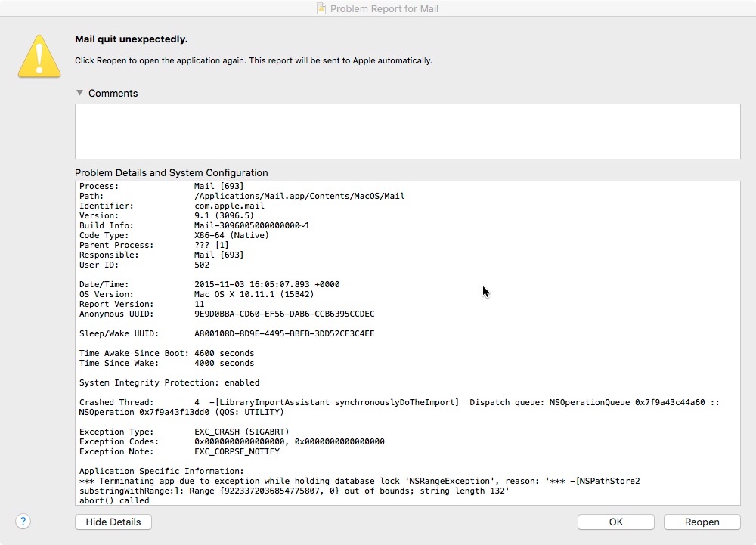Click 'NSOperation 0x7f9a43f13dd0 (QOS: UTILITY)' line
Image resolution: width=756 pixels, height=545 pixels.
pos(181,413)
